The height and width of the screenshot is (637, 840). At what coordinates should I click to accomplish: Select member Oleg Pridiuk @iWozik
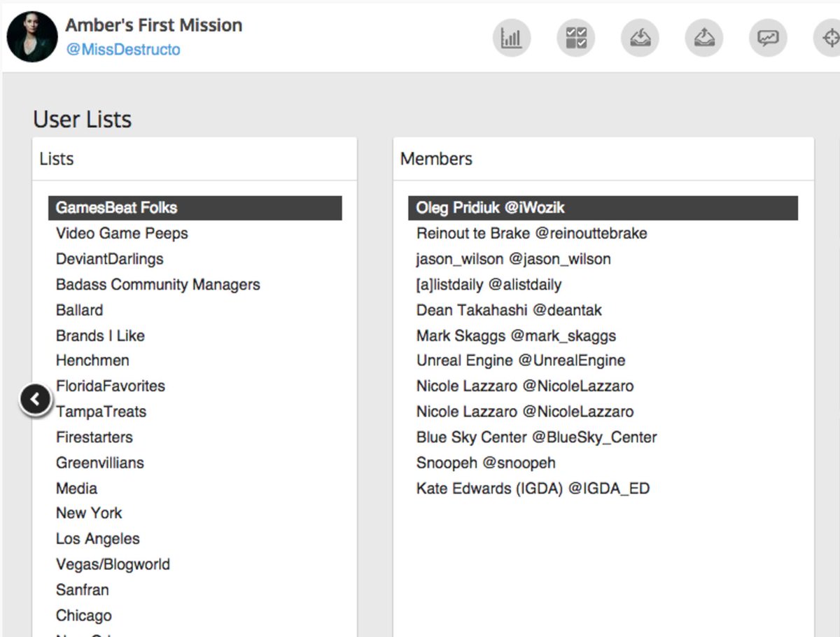tap(603, 208)
